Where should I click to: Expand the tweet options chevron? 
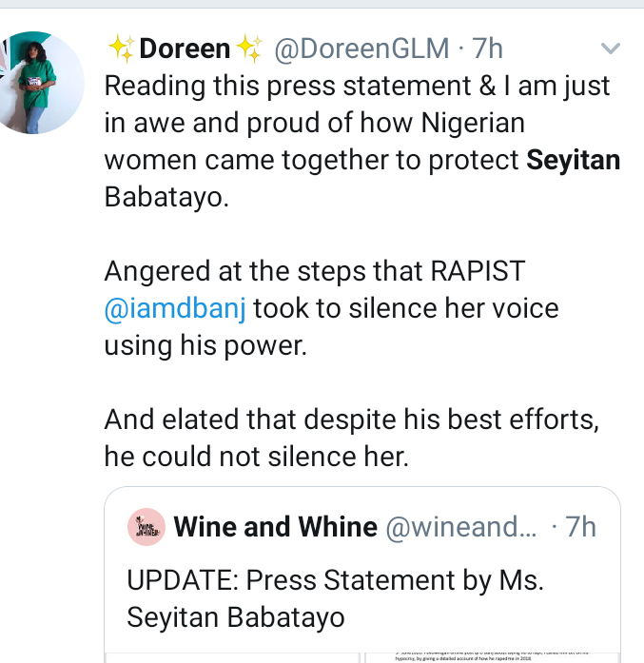(x=610, y=48)
